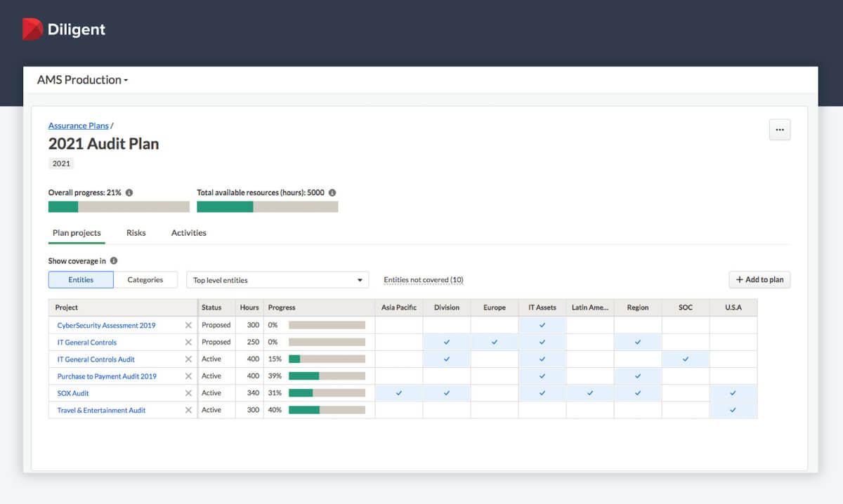Switch to the Risks tab
This screenshot has width=843, height=504.
[136, 232]
